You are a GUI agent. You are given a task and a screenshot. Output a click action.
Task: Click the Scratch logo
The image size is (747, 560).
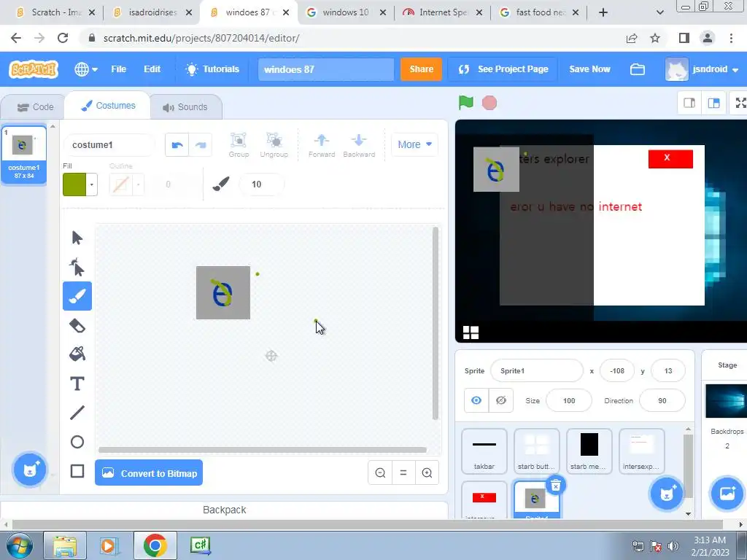34,69
